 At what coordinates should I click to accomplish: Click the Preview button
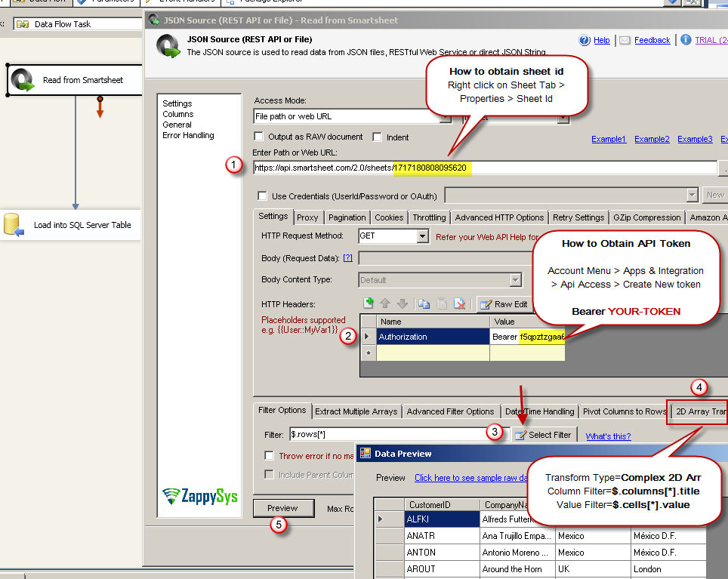(x=283, y=508)
